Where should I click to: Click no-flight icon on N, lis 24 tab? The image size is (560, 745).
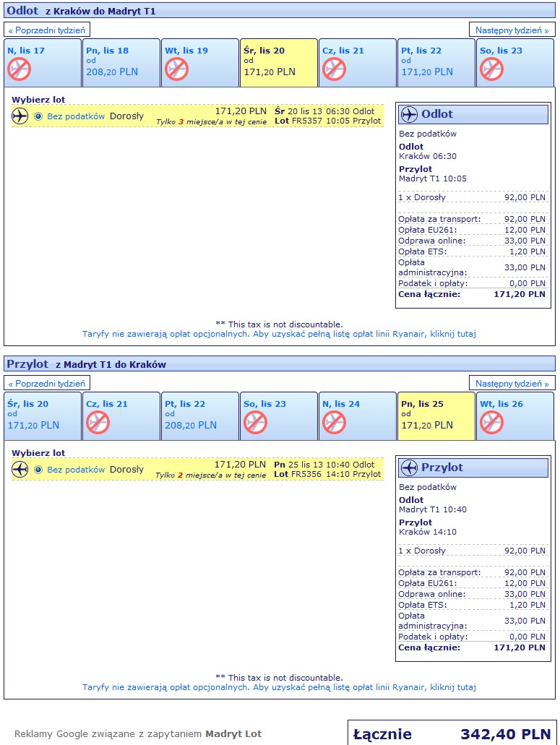[x=335, y=423]
